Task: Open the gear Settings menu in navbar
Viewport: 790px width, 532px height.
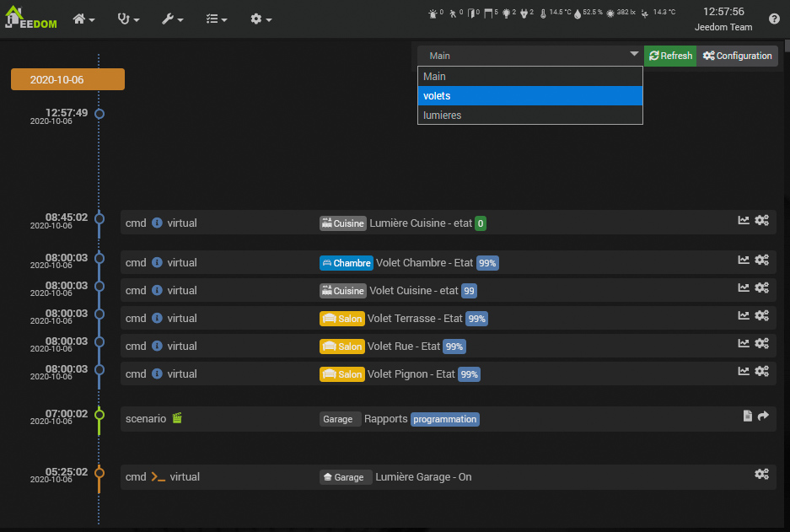Action: pyautogui.click(x=261, y=19)
